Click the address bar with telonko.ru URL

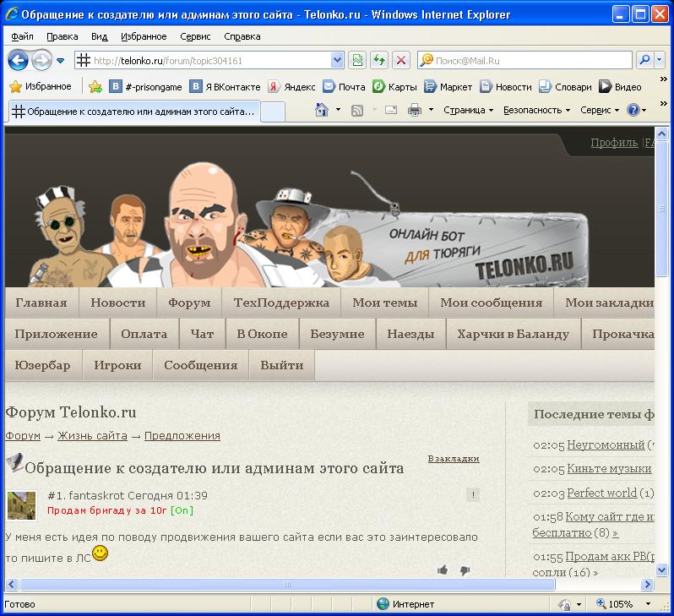coord(203,61)
